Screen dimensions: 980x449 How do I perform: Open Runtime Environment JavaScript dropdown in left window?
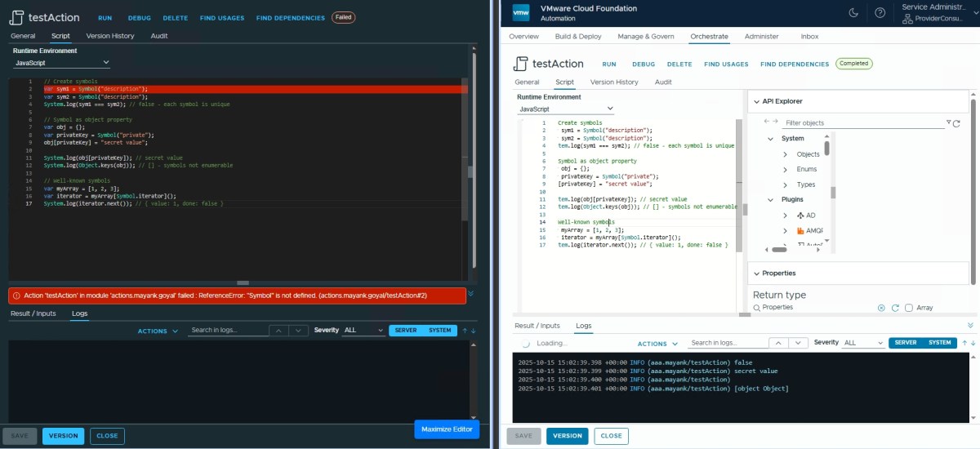[62, 63]
